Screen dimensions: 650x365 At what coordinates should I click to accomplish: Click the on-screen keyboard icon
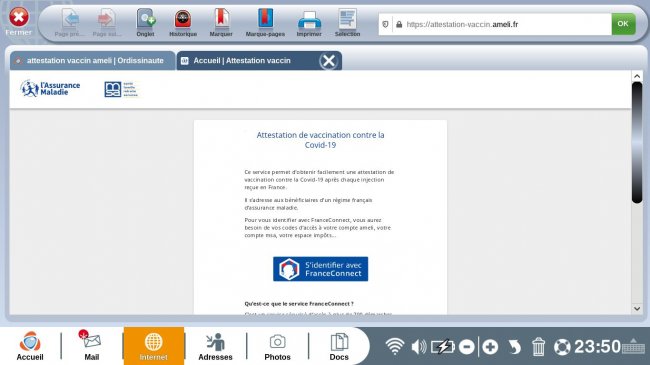point(633,346)
